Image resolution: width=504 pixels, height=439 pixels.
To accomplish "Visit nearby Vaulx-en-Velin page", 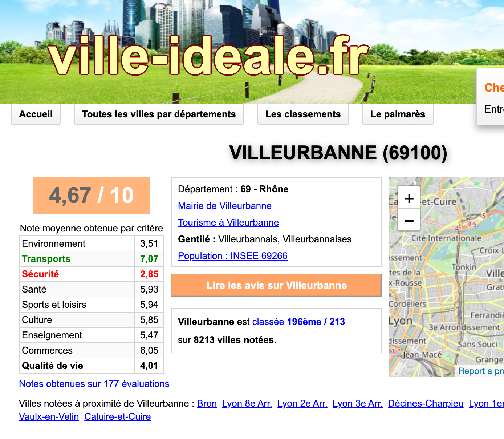I will 49,416.
